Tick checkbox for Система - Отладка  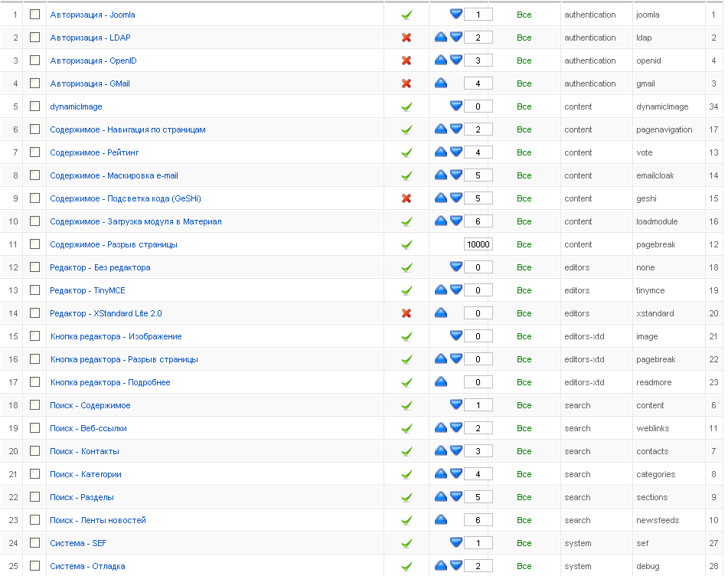(x=34, y=566)
